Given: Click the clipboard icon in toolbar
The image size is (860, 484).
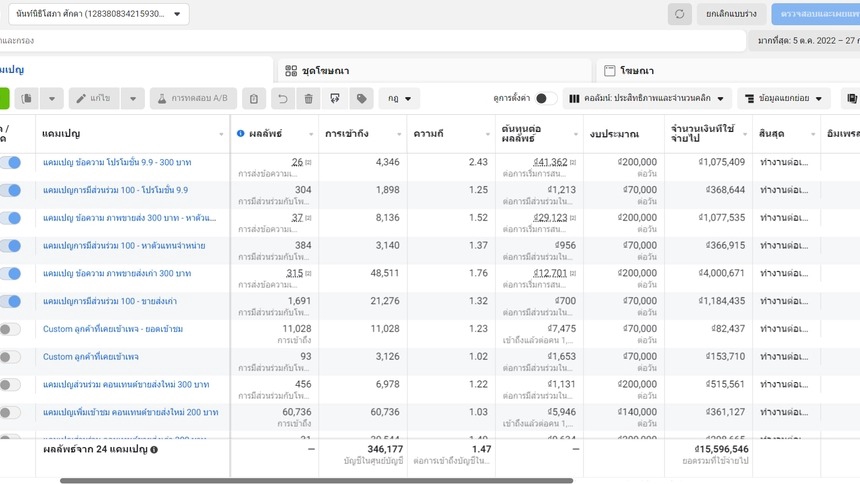Looking at the screenshot, I should tap(254, 98).
